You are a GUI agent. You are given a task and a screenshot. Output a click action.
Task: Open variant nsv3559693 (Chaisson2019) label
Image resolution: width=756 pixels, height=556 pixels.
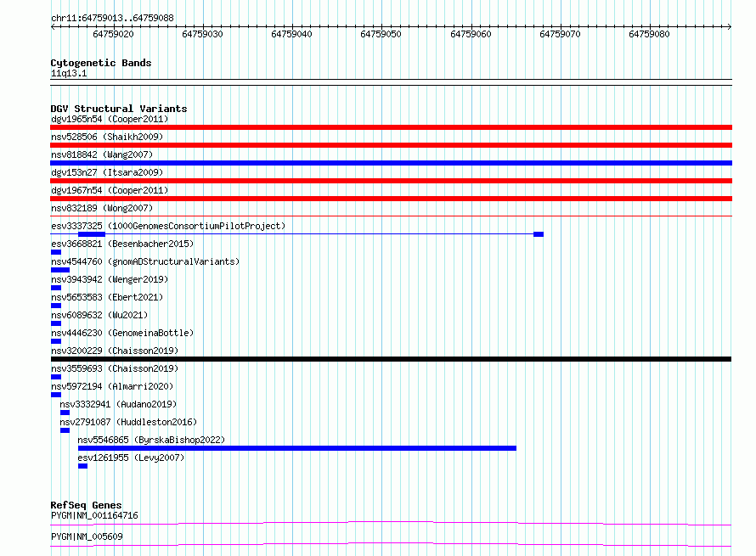pos(115,368)
